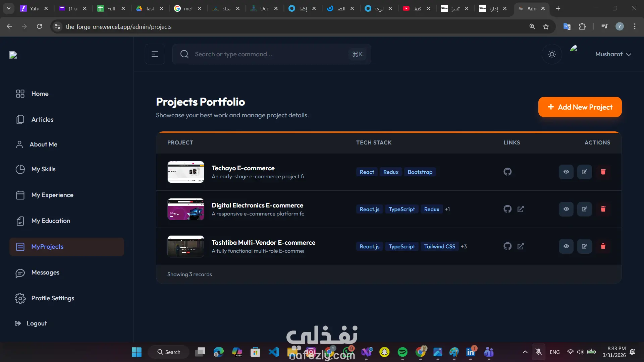The width and height of the screenshot is (644, 362).
Task: Collapse sidebar with hamburger menu button
Action: coord(155,54)
